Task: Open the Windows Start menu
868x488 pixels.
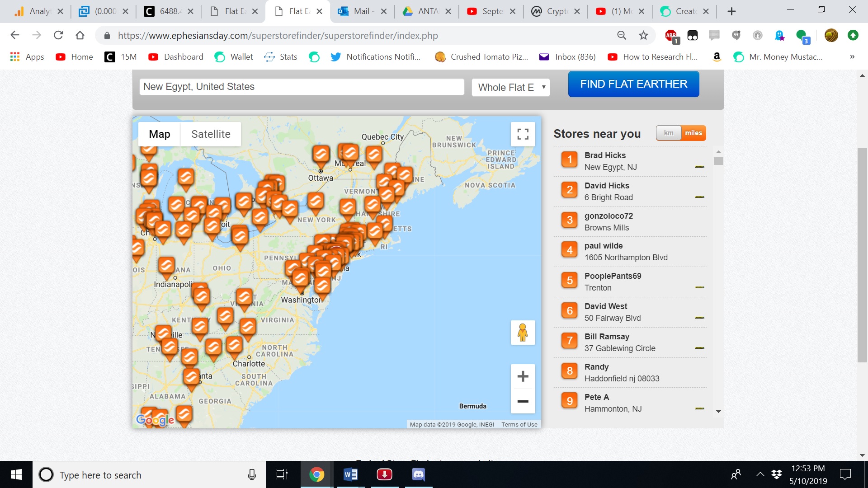Action: pos(16,474)
